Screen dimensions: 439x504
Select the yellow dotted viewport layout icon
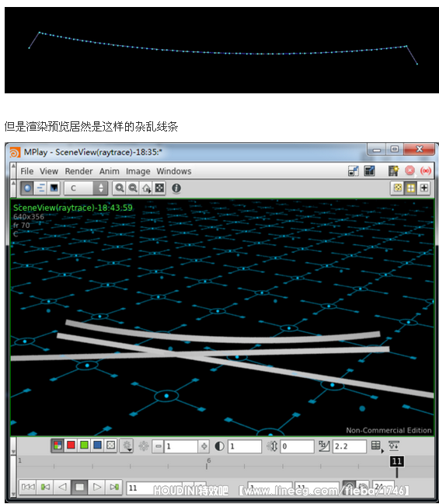[x=397, y=188]
